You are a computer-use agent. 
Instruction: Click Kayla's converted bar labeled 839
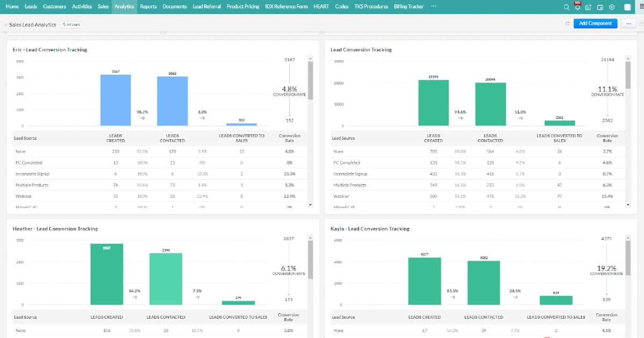point(556,300)
